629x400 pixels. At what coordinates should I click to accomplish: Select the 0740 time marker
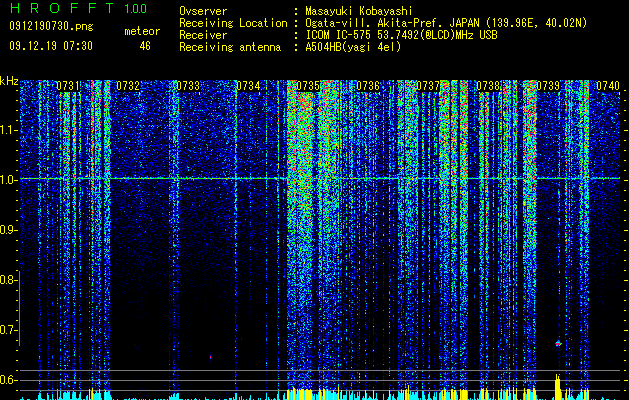click(x=608, y=86)
